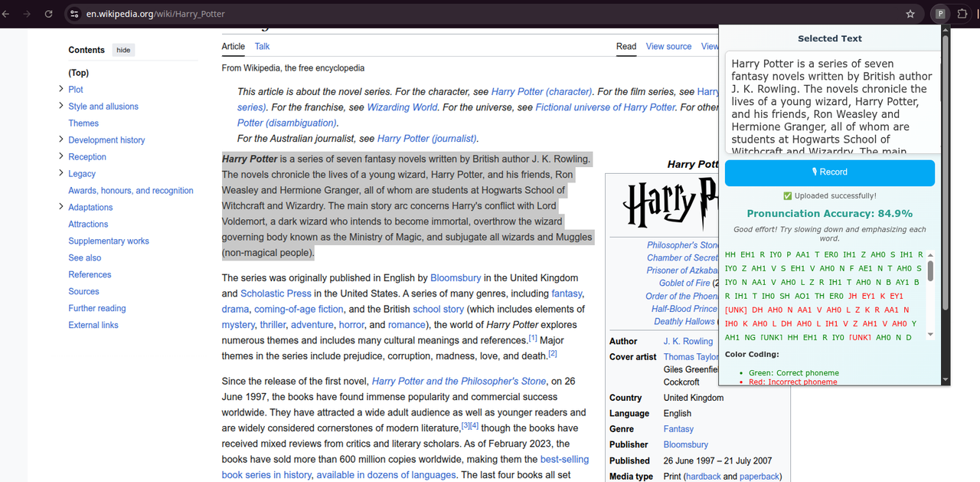
Task: Click citation footnote [1]
Action: point(533,338)
